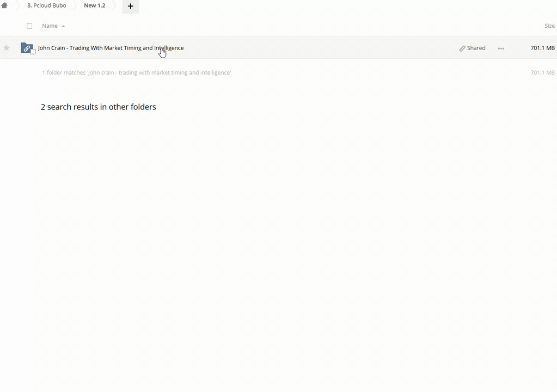Expand the 2 search results in other folders

coord(99,107)
